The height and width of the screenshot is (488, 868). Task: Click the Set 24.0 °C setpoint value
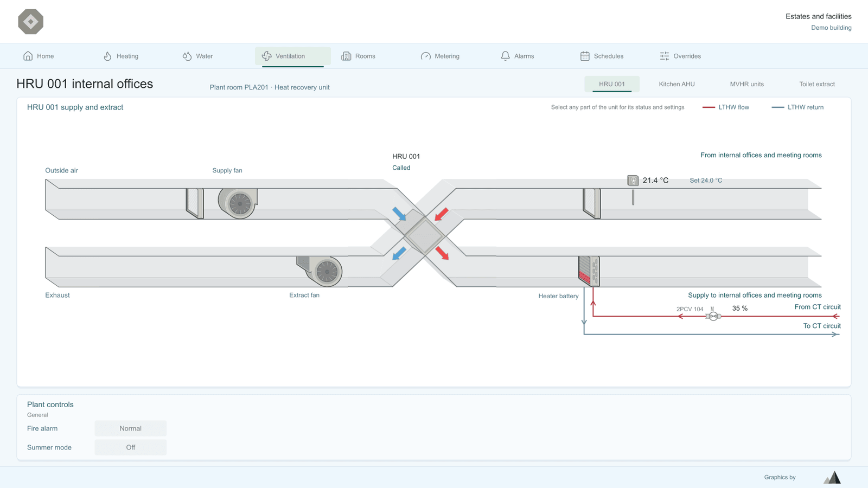(x=706, y=181)
